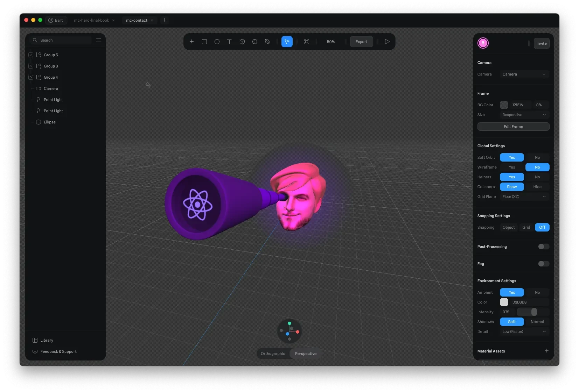Open the Size Responsive dropdown
This screenshot has height=392, width=579.
coord(524,115)
